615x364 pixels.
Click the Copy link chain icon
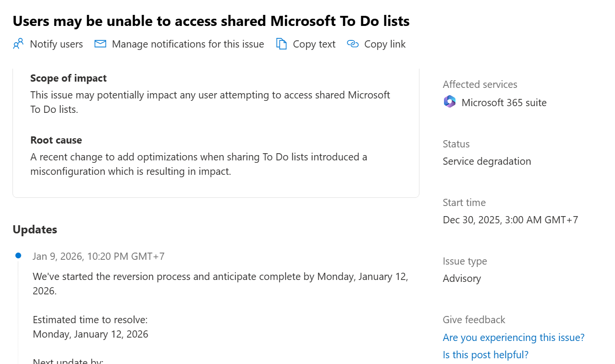pos(353,44)
